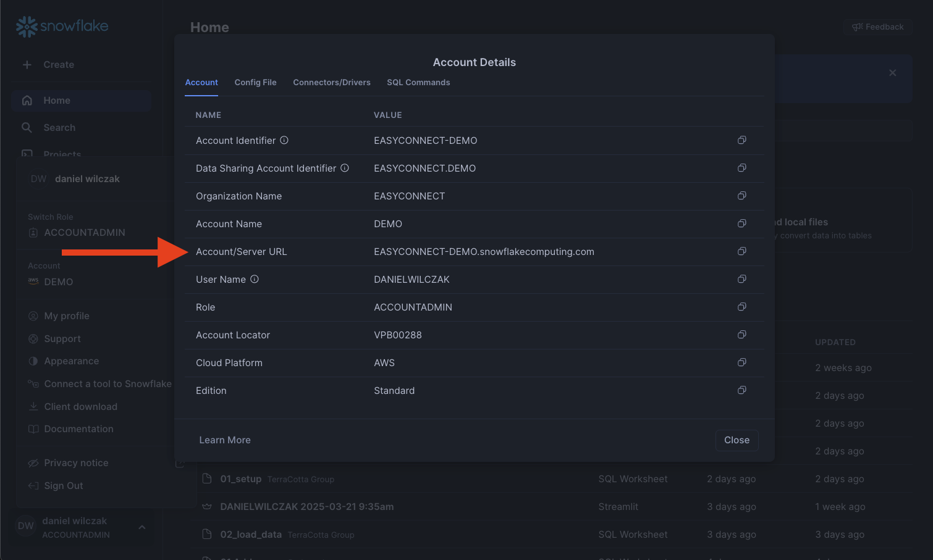Open the Connectors/Drivers tab
The image size is (933, 560).
tap(331, 83)
